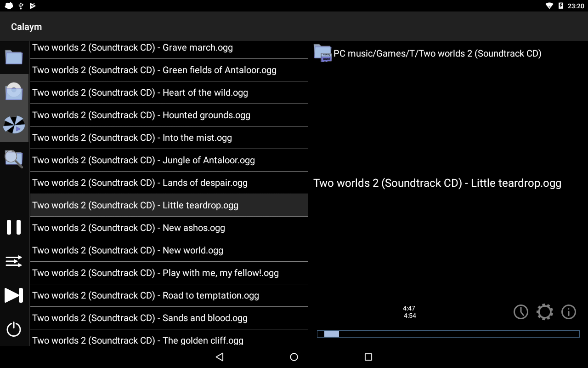The width and height of the screenshot is (588, 368).
Task: Select Heart of the wild.ogg
Action: pos(169,92)
